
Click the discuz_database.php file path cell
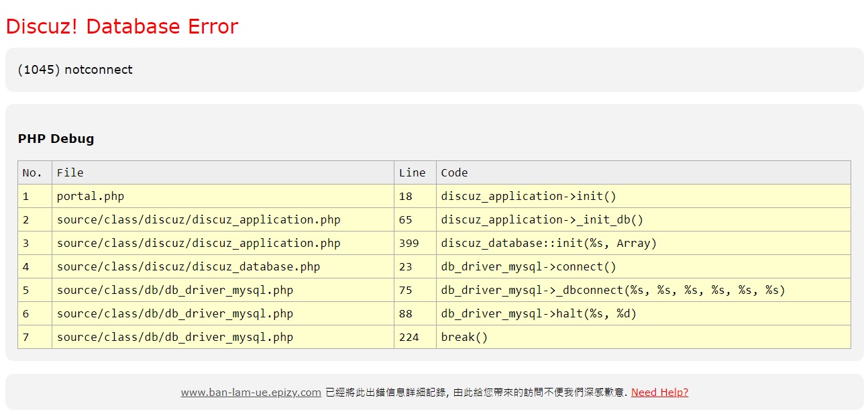coord(188,266)
